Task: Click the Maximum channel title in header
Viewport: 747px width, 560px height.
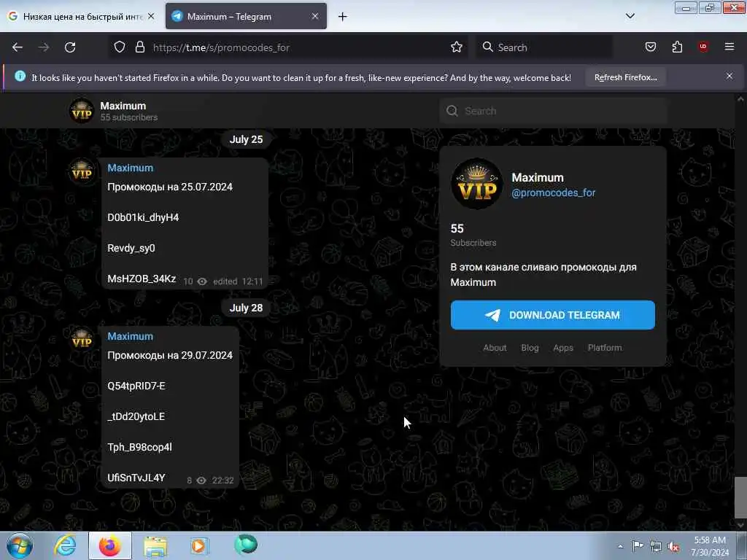Action: point(123,106)
